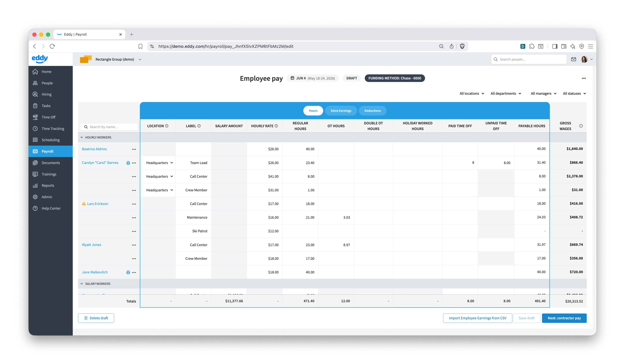
Task: Open Time Tracking in sidebar
Action: 51,128
